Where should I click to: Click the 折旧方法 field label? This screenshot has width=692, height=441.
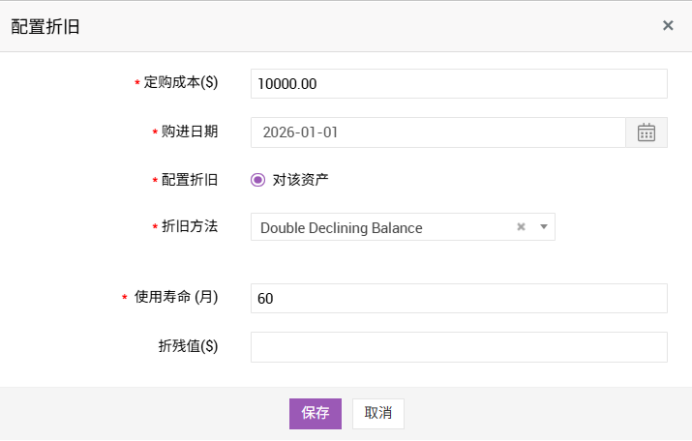[x=190, y=227]
